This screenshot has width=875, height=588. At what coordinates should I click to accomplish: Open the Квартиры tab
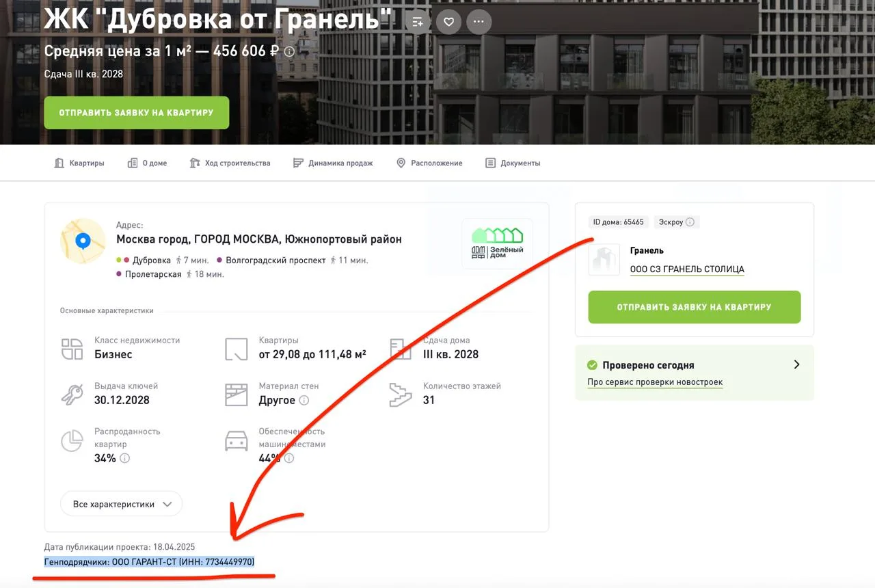[x=79, y=163]
